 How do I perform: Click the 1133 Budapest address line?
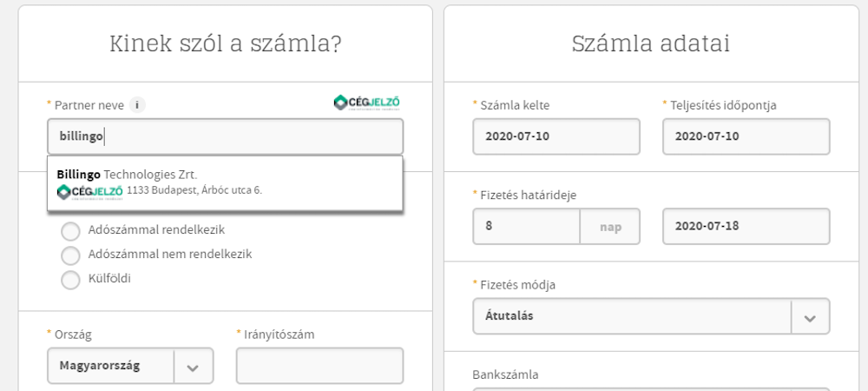[194, 190]
